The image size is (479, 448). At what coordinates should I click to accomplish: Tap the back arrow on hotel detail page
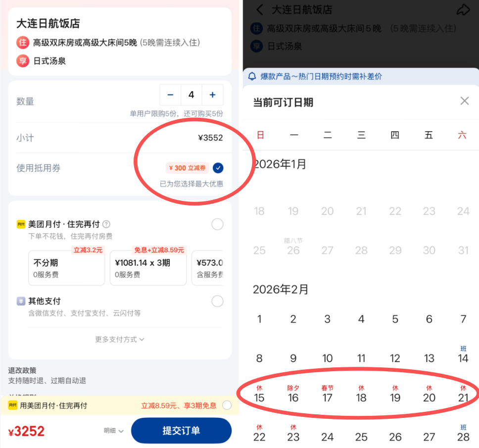259,10
